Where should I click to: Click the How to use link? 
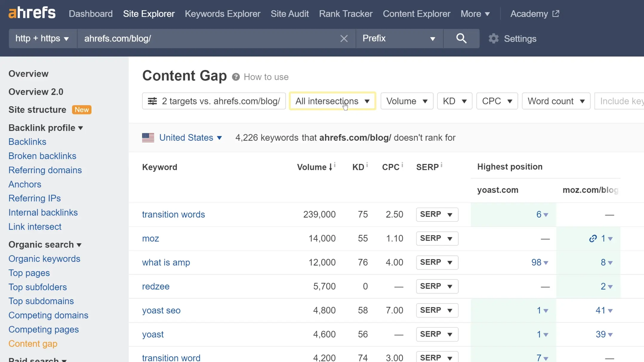pyautogui.click(x=266, y=77)
